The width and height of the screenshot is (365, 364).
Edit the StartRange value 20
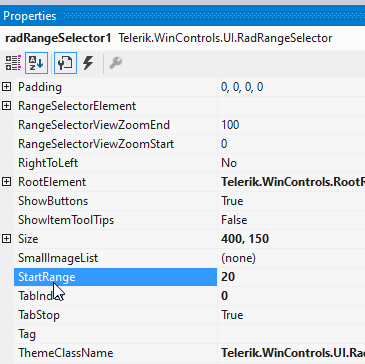click(291, 277)
